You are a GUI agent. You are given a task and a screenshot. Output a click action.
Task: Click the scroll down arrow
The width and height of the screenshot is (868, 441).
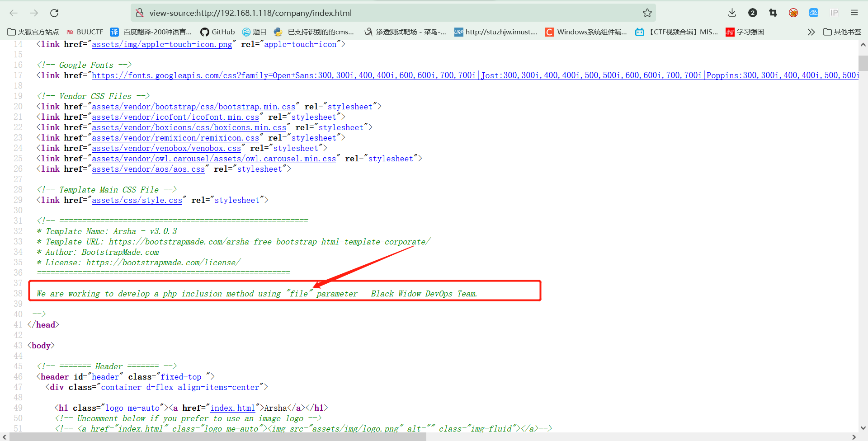pyautogui.click(x=863, y=428)
